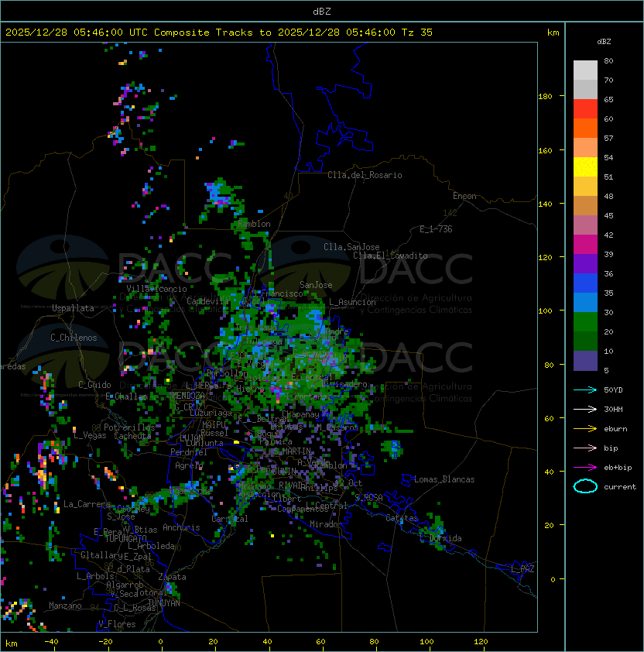Click the 'dBZ' title at the top
Screen dimensions: 644x652
pyautogui.click(x=322, y=12)
